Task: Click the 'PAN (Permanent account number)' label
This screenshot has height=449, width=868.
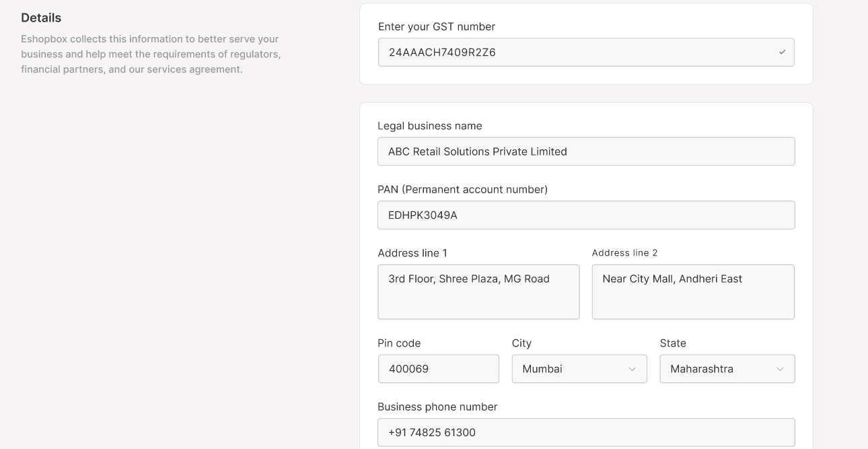Action: (462, 190)
